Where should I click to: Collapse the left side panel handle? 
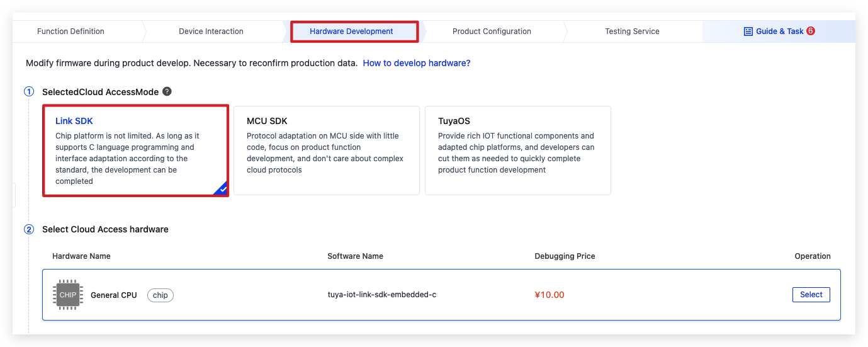pos(14,195)
